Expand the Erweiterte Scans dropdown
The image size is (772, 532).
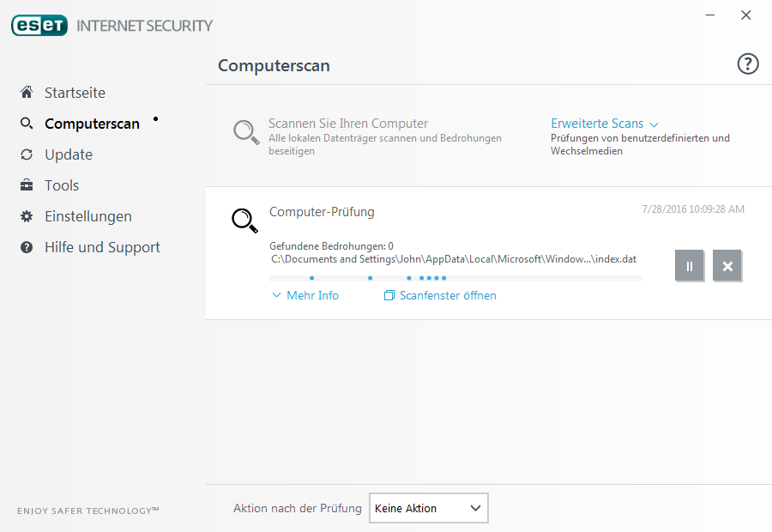click(604, 124)
